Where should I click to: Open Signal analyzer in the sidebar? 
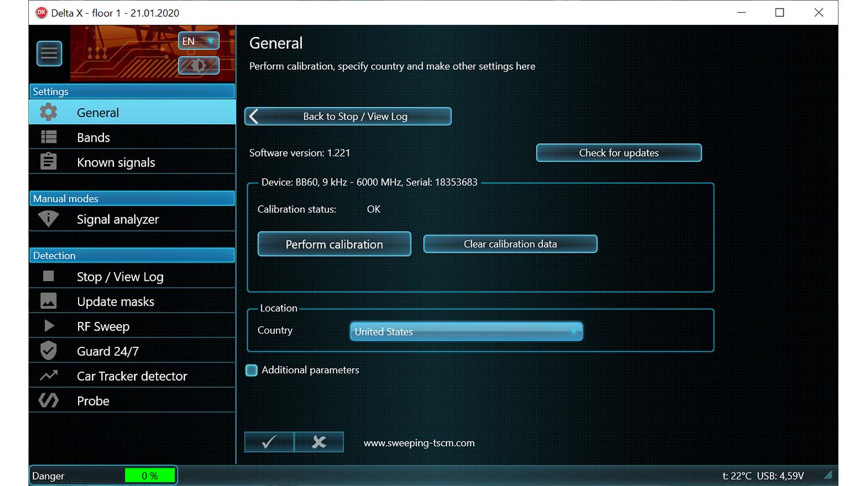point(117,220)
